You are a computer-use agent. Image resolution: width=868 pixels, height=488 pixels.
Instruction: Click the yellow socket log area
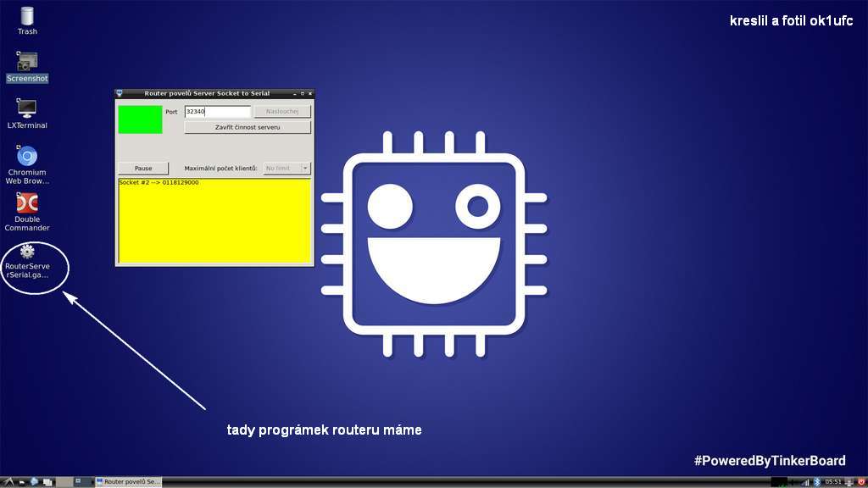214,222
